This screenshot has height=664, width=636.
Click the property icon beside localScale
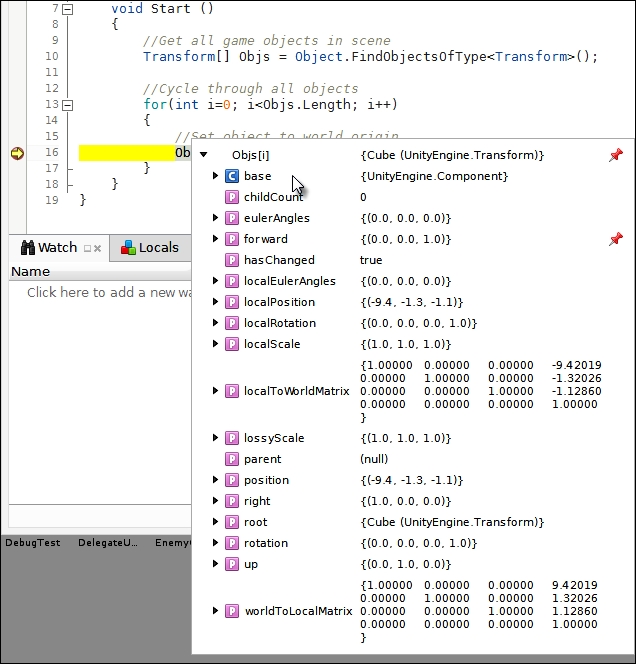click(232, 344)
